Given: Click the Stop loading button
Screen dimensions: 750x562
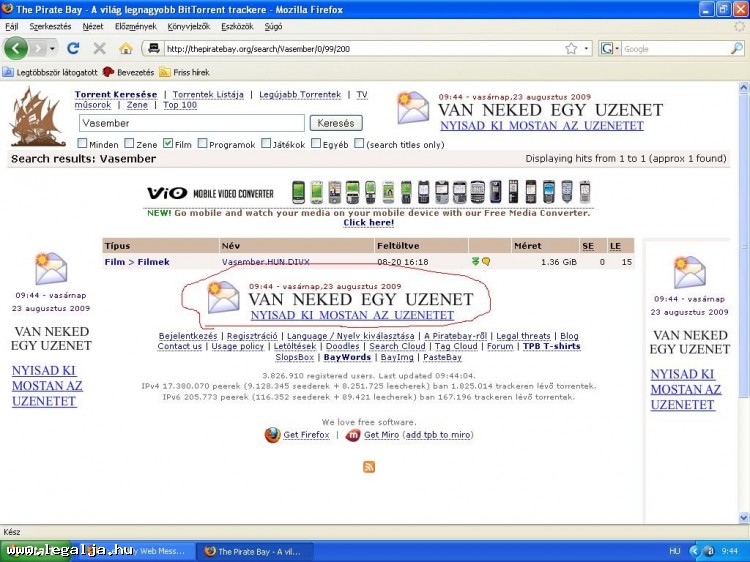Looking at the screenshot, I should [x=99, y=48].
